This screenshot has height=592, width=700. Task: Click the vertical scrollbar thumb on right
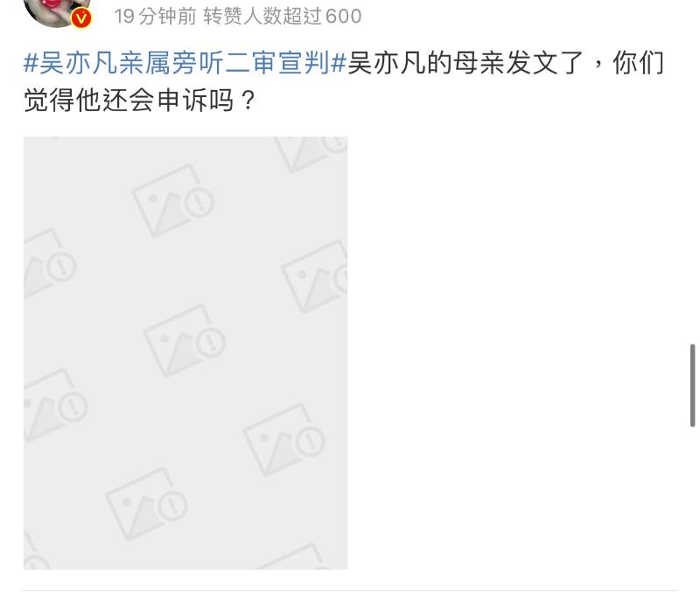click(x=692, y=385)
